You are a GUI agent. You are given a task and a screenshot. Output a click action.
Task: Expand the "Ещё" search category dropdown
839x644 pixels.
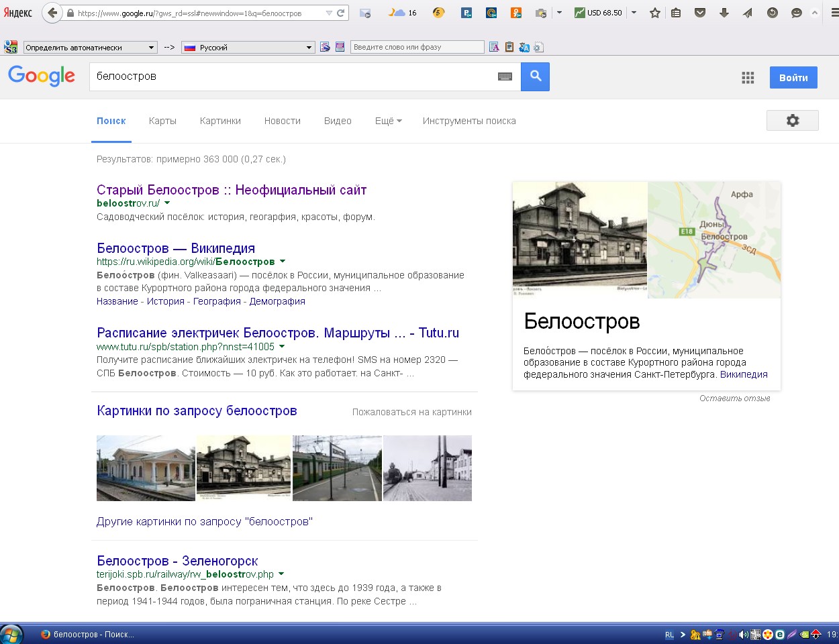388,121
